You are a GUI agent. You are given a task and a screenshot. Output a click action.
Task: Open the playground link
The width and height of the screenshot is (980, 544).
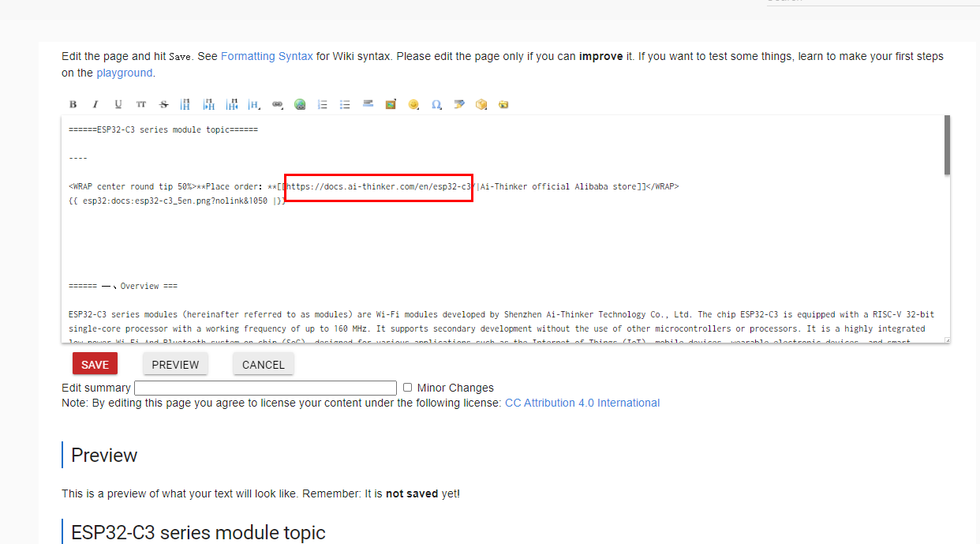pos(125,73)
